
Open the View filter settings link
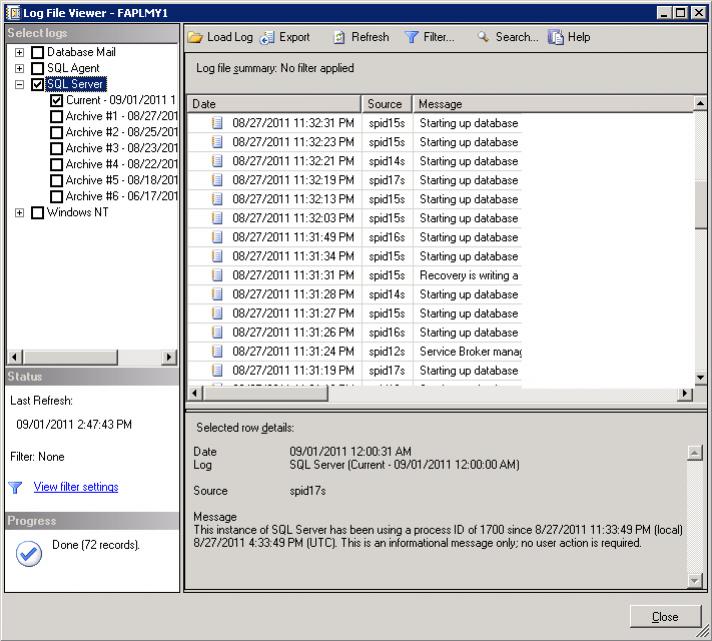76,487
